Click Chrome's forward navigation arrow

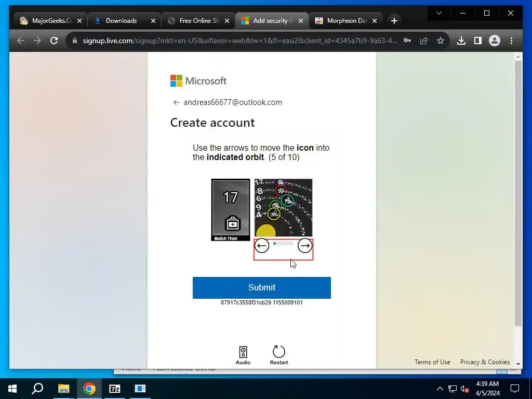(37, 41)
